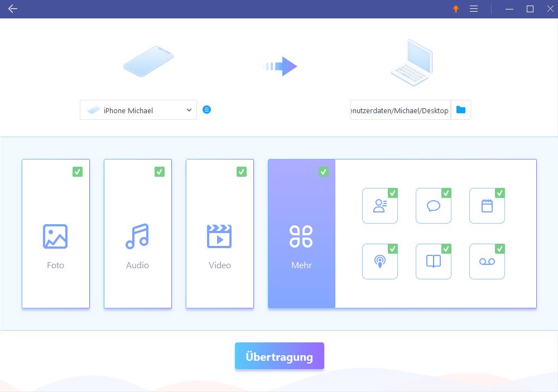Click the orange upgrade arrow icon

[x=456, y=9]
